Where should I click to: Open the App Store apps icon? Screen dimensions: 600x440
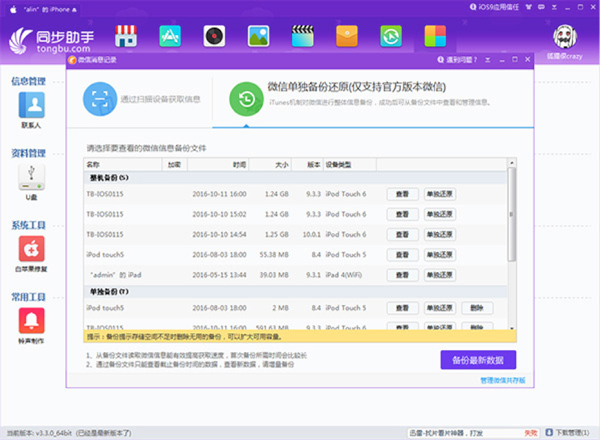pyautogui.click(x=170, y=36)
